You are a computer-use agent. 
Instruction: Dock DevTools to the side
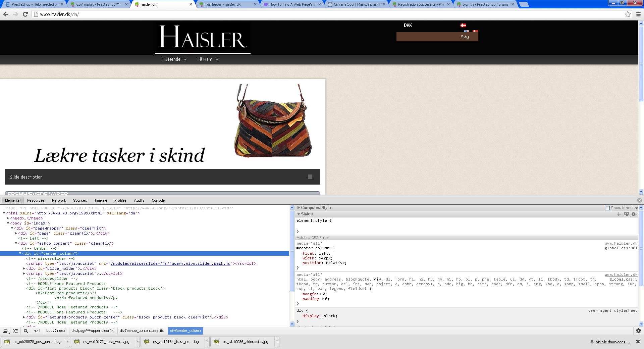tap(5, 331)
